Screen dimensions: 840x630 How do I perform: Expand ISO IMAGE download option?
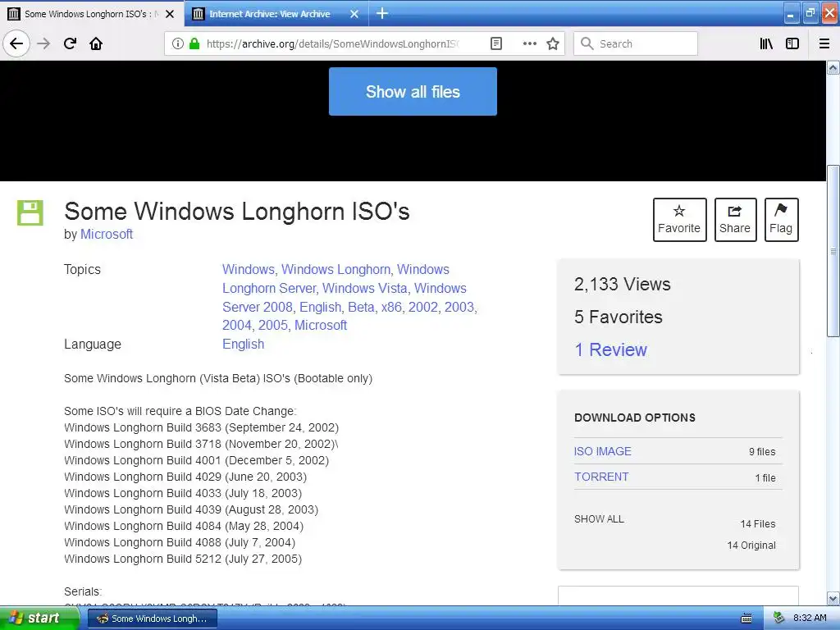pos(603,451)
